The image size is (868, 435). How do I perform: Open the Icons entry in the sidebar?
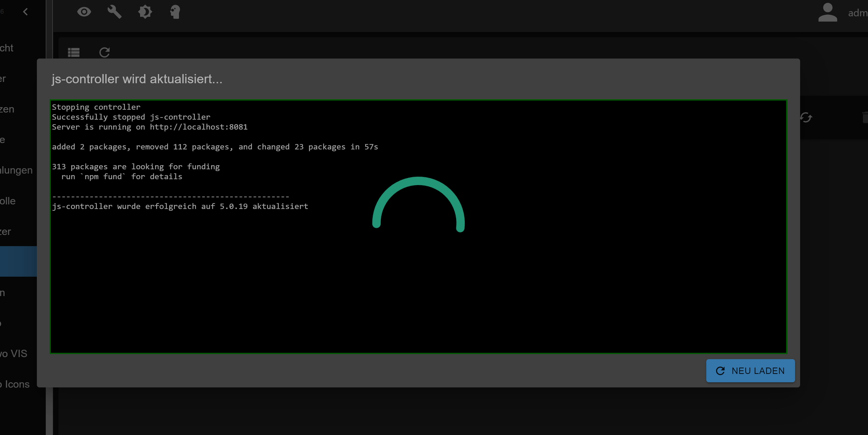click(15, 384)
